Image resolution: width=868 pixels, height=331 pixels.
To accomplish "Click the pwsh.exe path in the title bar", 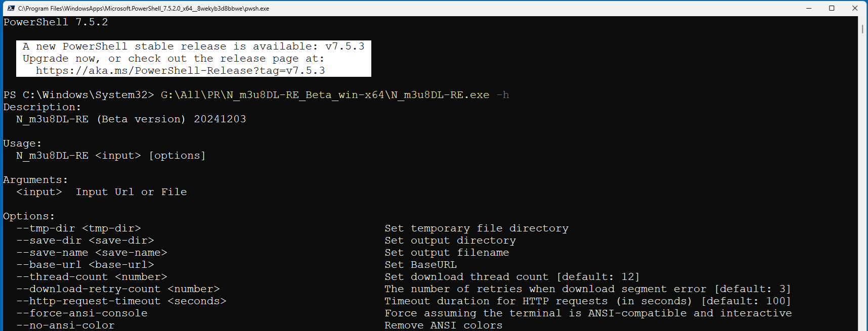I will click(x=144, y=9).
